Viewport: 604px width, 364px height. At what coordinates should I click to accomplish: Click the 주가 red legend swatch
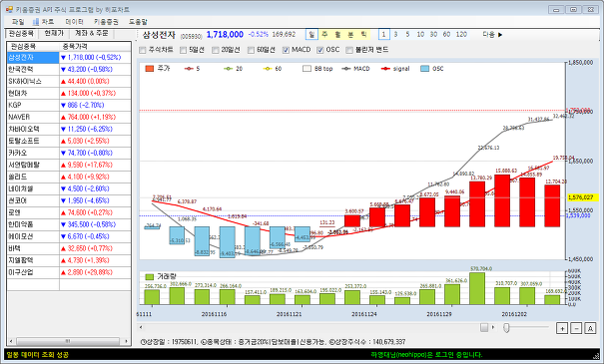click(x=150, y=69)
